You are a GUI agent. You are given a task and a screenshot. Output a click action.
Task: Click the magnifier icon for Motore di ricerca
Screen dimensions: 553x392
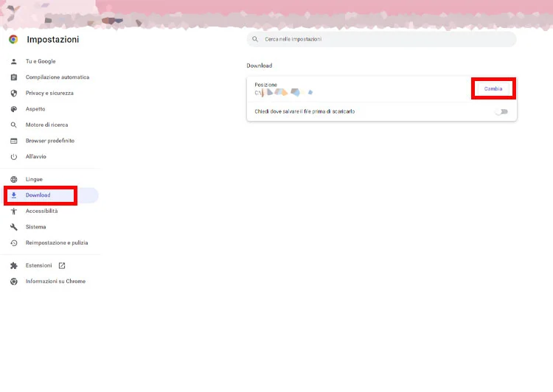pos(14,125)
